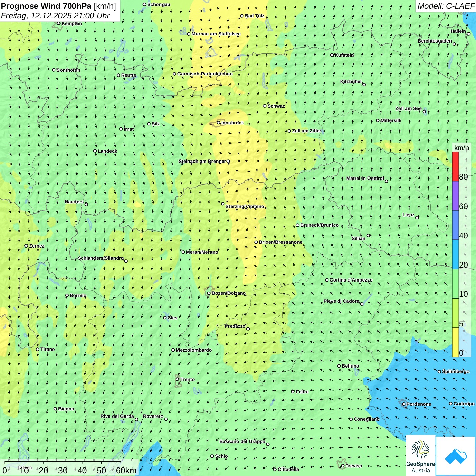
Task: Click the 'Kempten' label
Action: coord(71,23)
